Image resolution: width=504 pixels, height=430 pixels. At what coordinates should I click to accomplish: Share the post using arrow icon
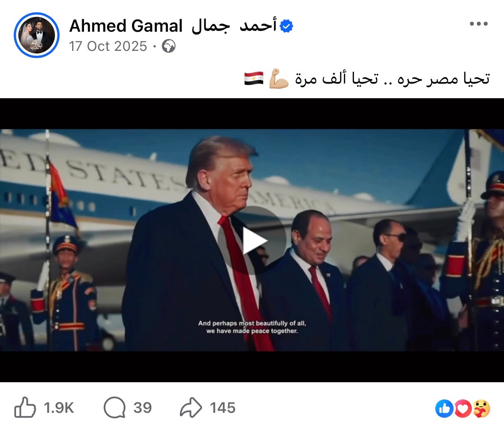click(191, 407)
